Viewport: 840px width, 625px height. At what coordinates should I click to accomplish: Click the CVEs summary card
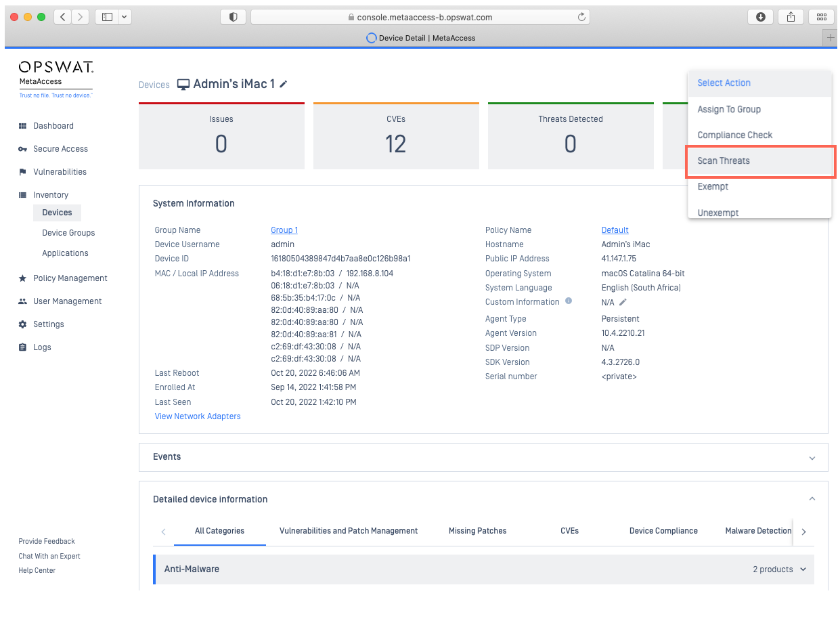(x=396, y=136)
